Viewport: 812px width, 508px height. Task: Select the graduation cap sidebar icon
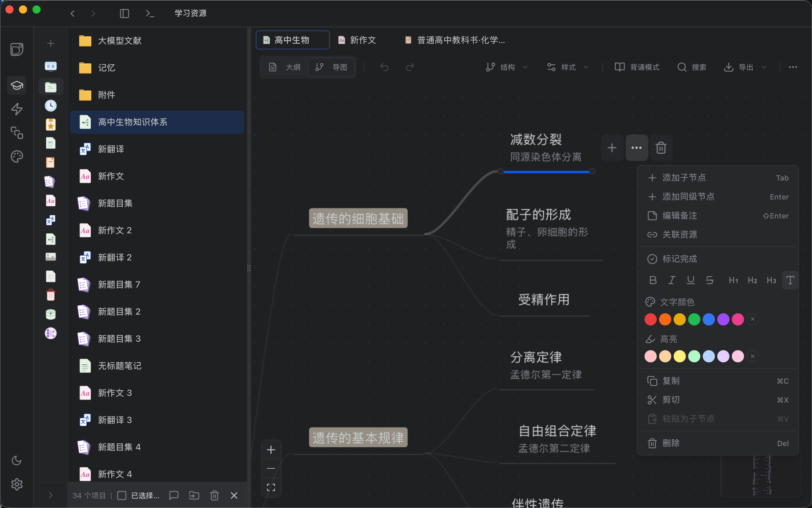(x=17, y=85)
